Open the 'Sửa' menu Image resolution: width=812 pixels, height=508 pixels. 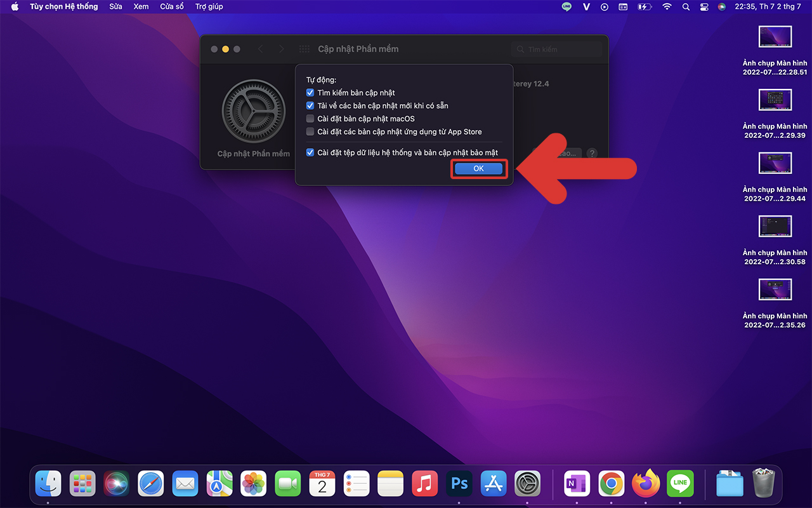pyautogui.click(x=115, y=6)
